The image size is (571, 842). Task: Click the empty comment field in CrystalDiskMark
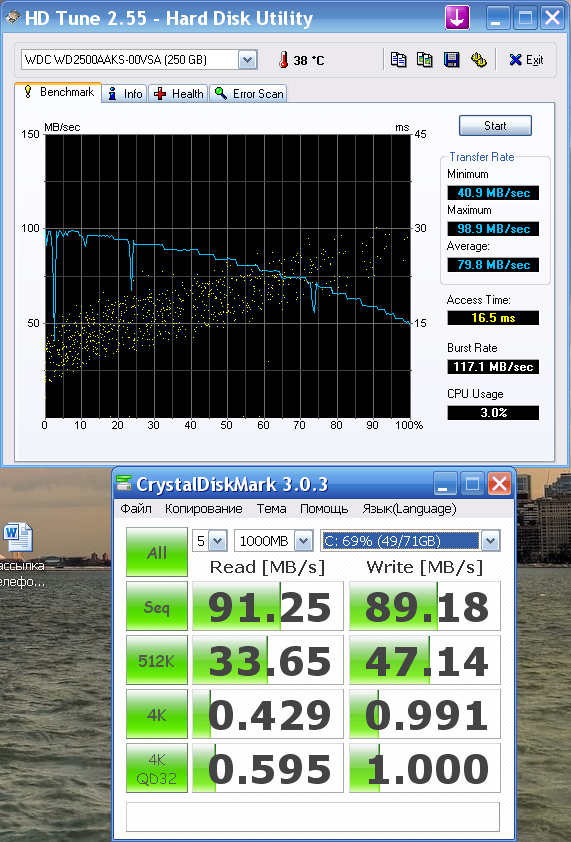[313, 816]
